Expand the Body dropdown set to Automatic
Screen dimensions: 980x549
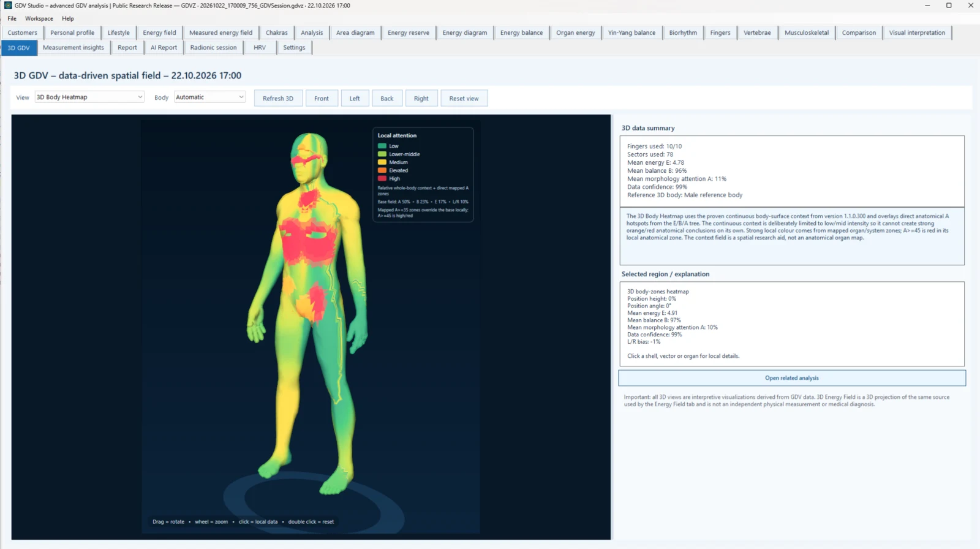click(x=209, y=97)
